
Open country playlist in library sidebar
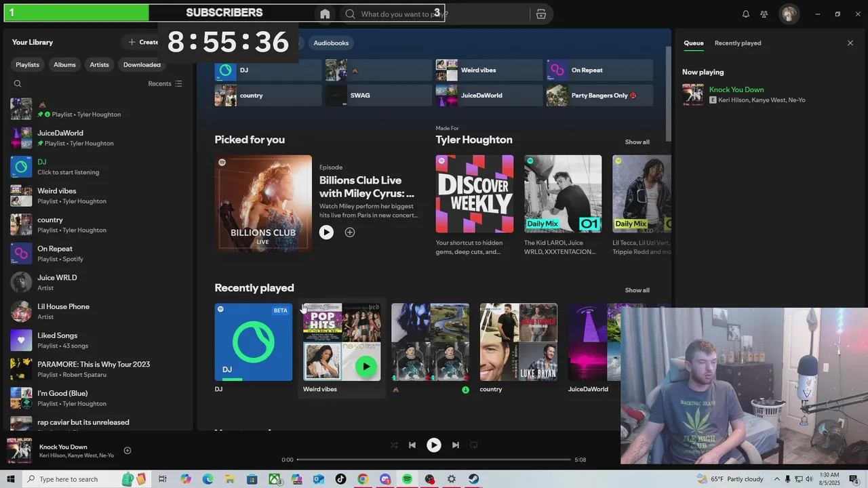click(x=98, y=224)
